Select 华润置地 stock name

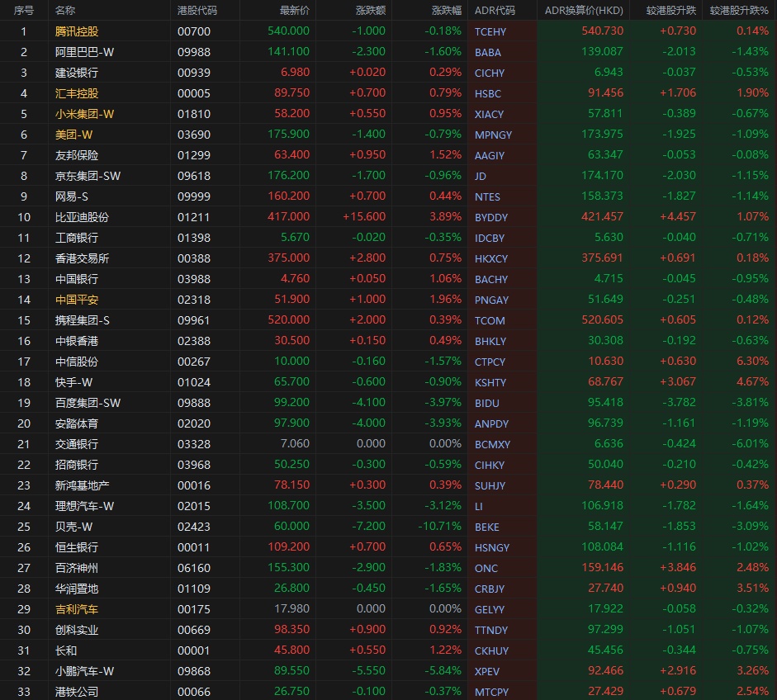(x=77, y=589)
